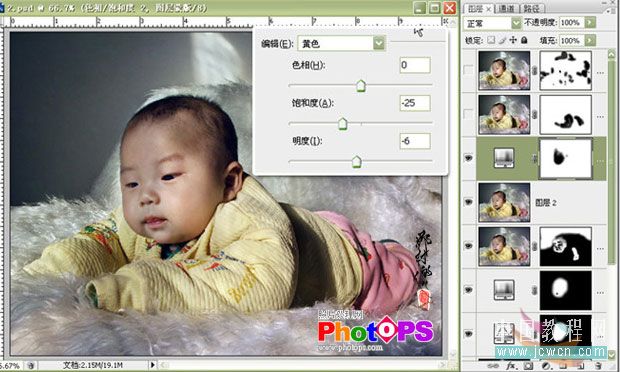Move the 饱和度 saturation slider handle

(x=343, y=124)
